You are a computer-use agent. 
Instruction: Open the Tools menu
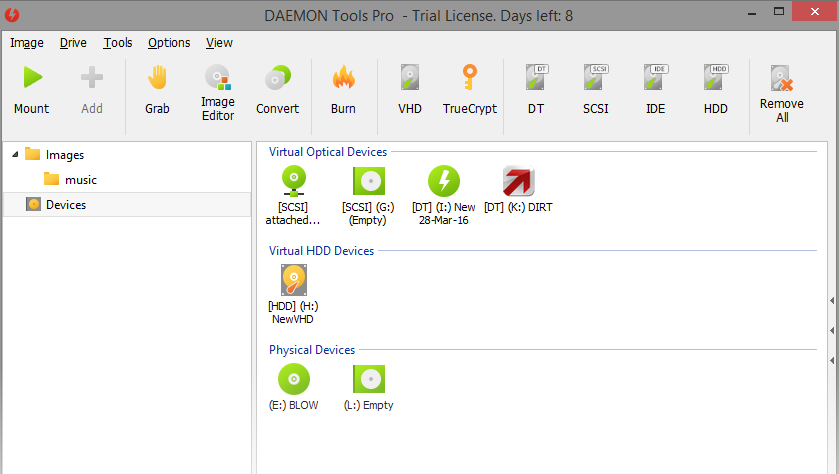118,43
